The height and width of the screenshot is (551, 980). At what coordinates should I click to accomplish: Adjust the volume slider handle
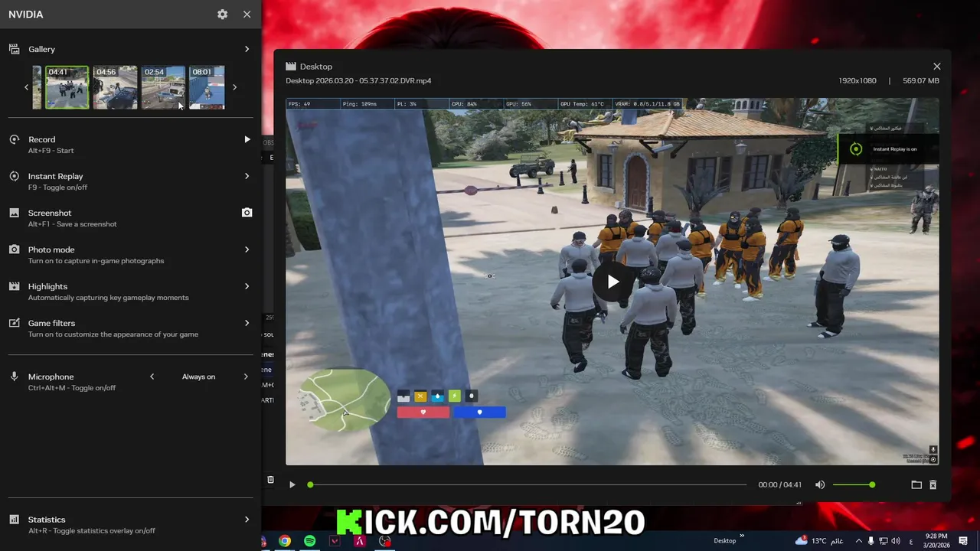[x=872, y=484]
